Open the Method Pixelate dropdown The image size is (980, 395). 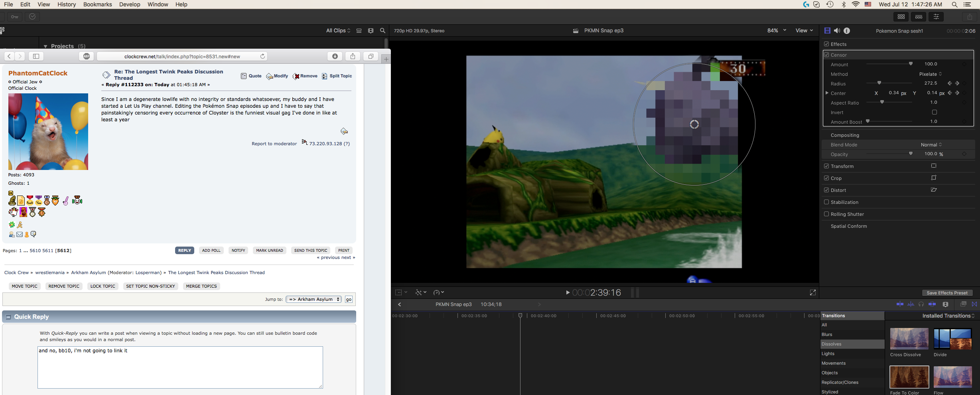coord(931,74)
